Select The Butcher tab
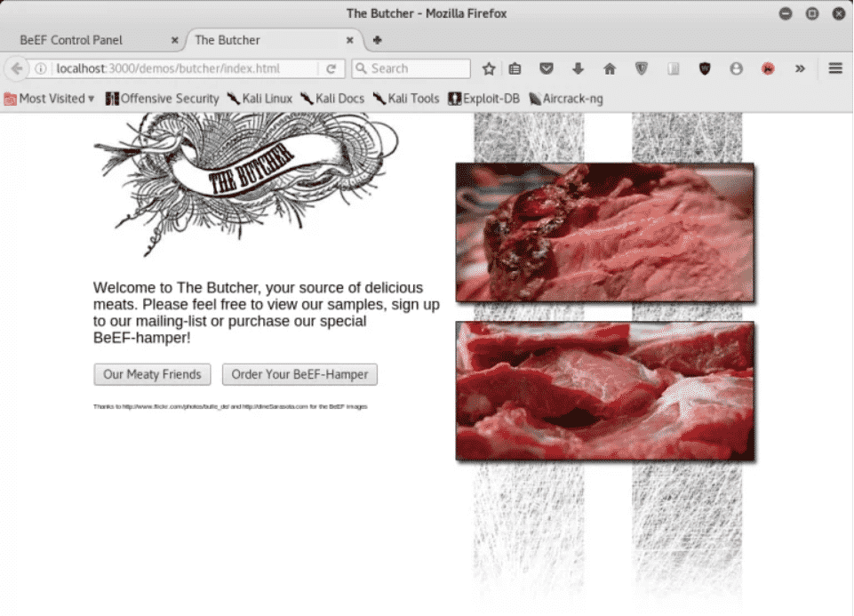The image size is (854, 616). [x=258, y=40]
